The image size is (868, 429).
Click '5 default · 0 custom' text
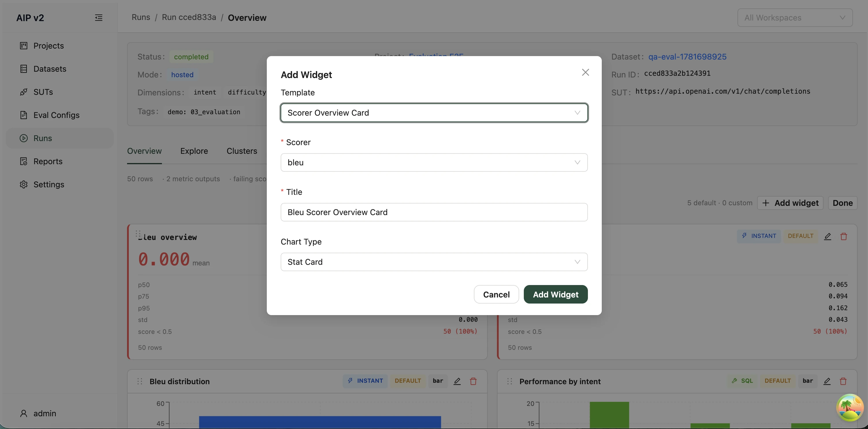coord(720,203)
